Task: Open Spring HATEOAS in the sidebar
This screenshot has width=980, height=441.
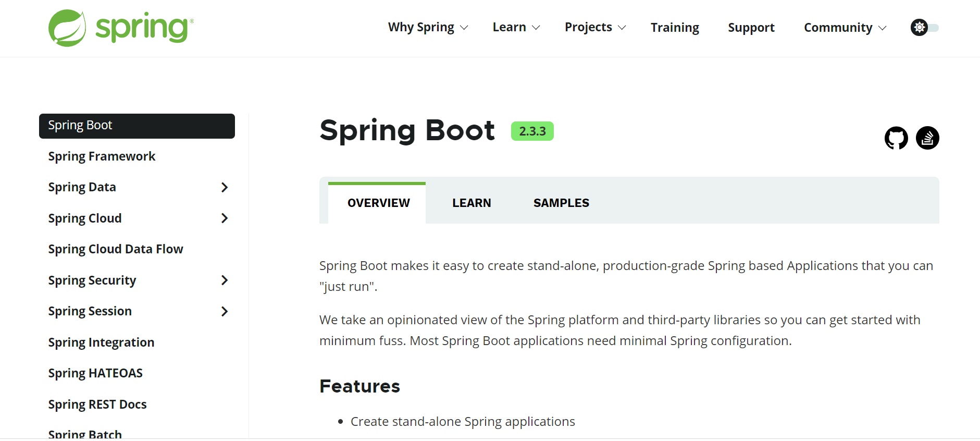Action: click(x=95, y=373)
